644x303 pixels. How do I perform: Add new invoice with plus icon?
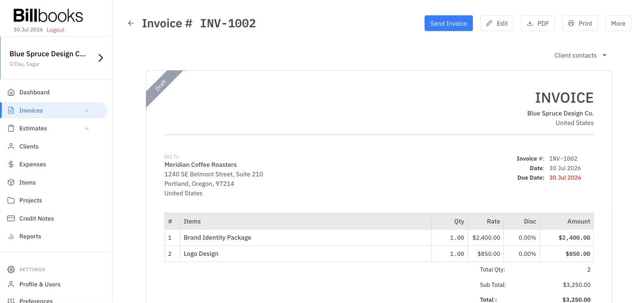coord(87,111)
